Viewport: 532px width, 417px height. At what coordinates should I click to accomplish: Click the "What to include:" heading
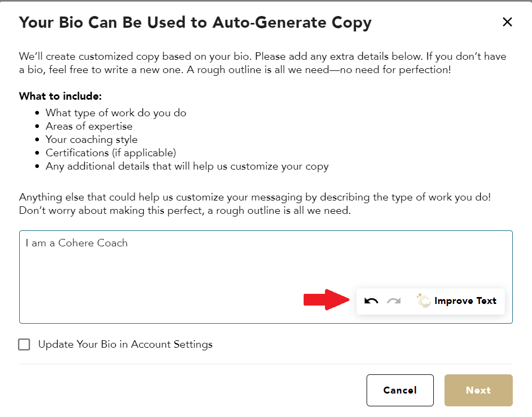tap(60, 97)
